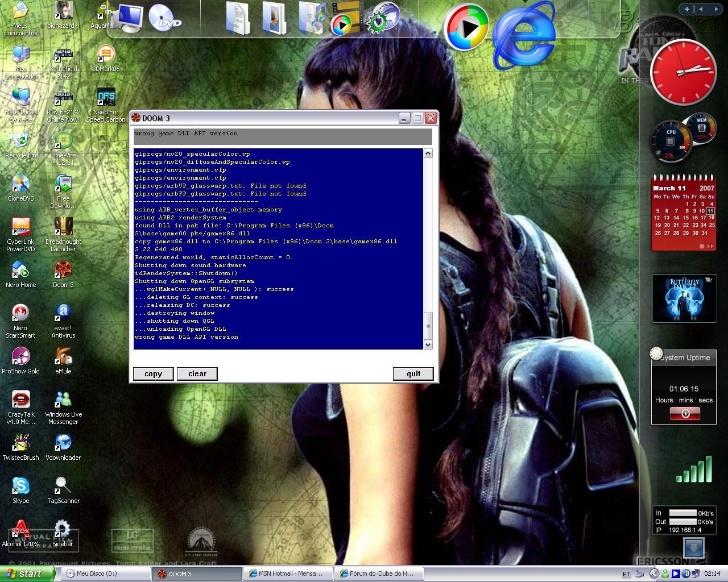Click the CPU meter gadget
Screen dimensions: 728x582
(670, 140)
